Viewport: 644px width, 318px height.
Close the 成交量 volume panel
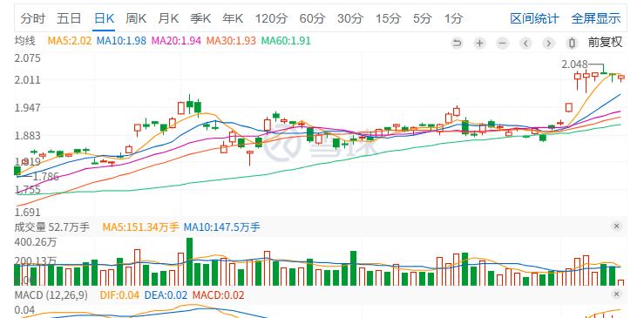pyautogui.click(x=616, y=226)
